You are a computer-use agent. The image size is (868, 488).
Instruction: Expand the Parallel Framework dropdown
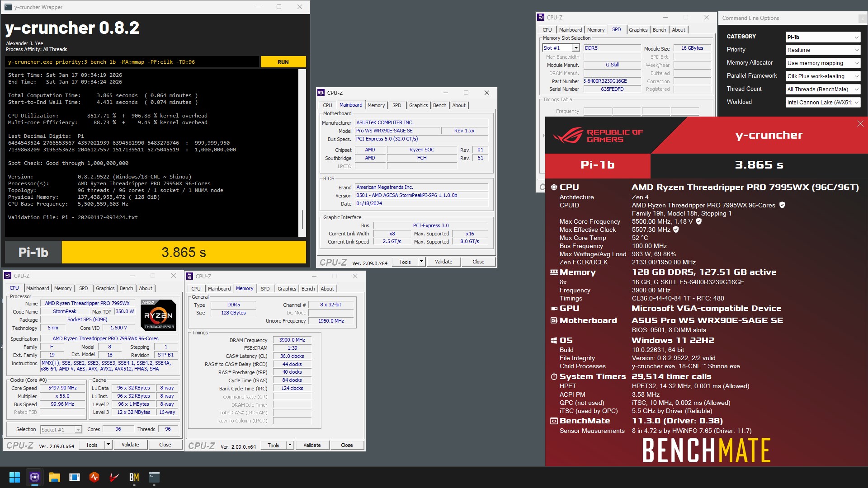coord(823,76)
